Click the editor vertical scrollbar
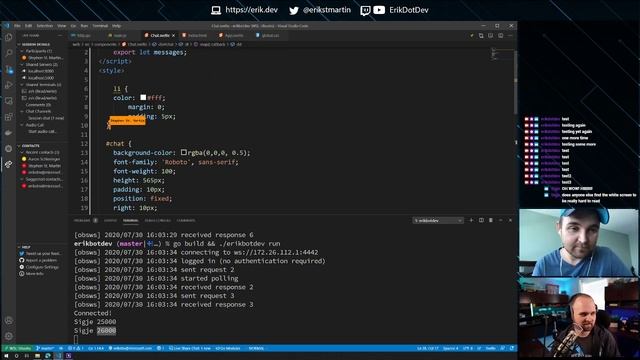The width and height of the screenshot is (640, 360). (515, 82)
